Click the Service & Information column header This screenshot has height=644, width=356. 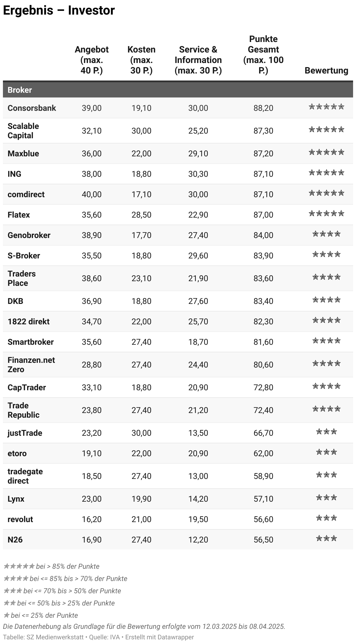click(x=198, y=60)
